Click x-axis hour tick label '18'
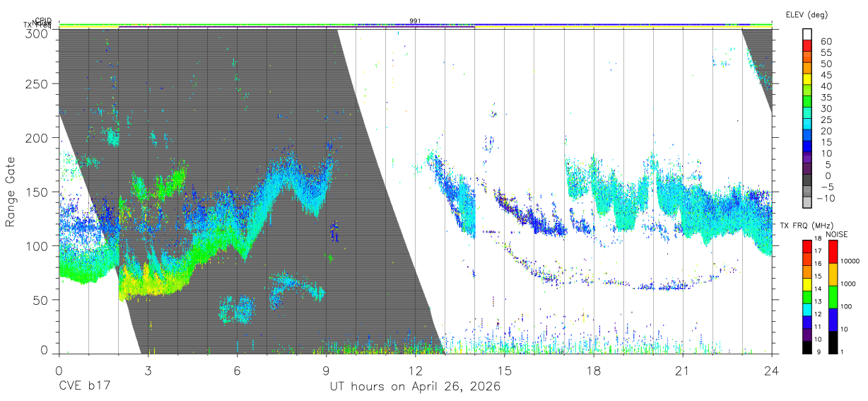This screenshot has height=401, width=868. [594, 371]
